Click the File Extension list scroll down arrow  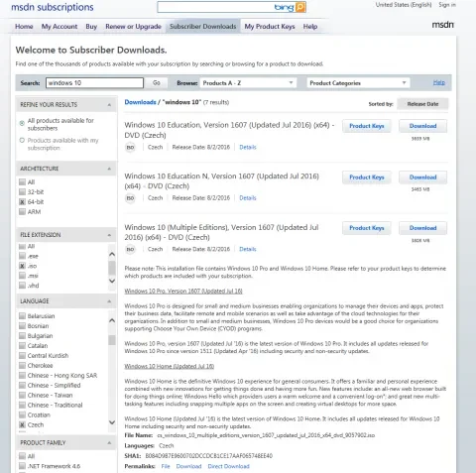point(112,281)
